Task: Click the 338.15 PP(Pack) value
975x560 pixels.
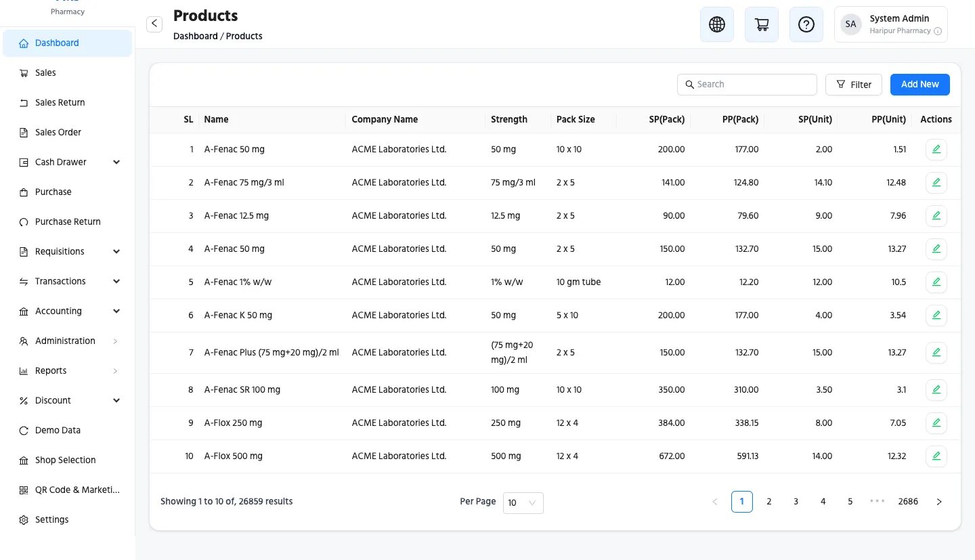Action: point(747,423)
